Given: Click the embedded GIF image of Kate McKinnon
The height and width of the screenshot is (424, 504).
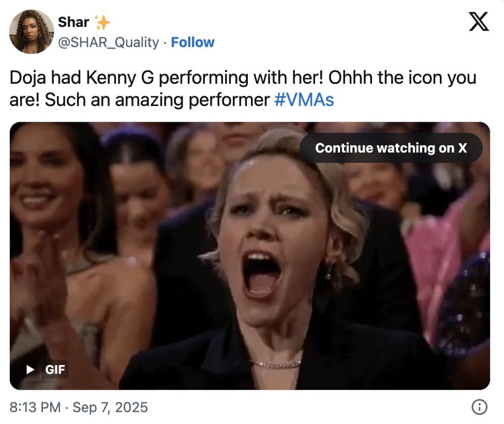Looking at the screenshot, I should click(252, 256).
